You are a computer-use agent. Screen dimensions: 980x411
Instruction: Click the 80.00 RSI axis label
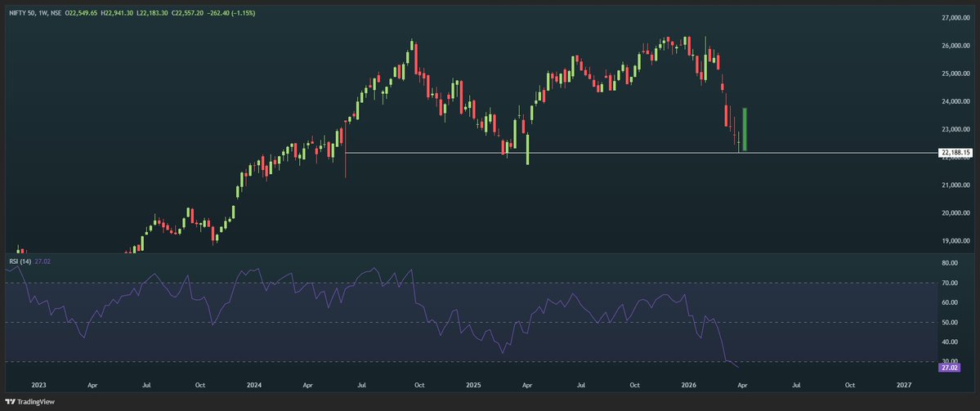950,264
